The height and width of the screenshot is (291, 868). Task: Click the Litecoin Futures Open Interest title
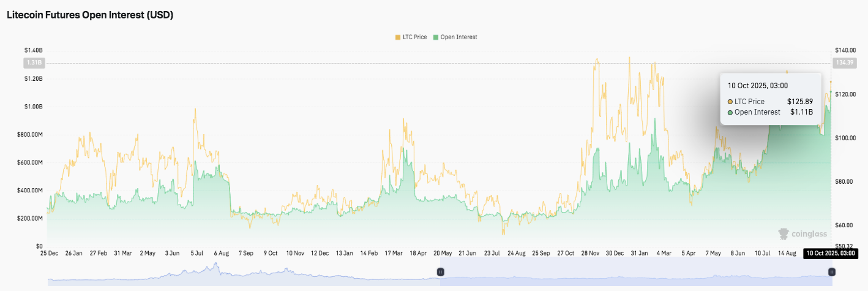pyautogui.click(x=90, y=16)
